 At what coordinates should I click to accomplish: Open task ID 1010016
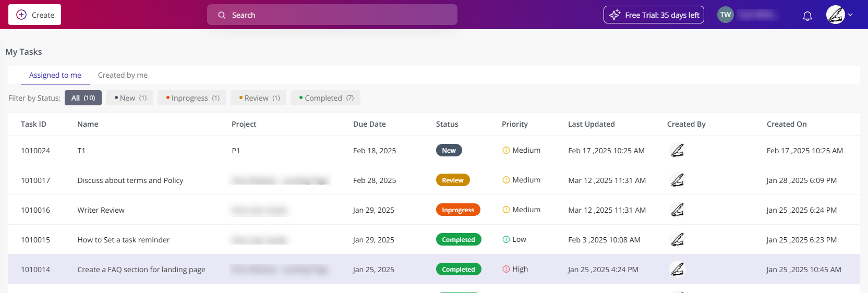point(35,210)
